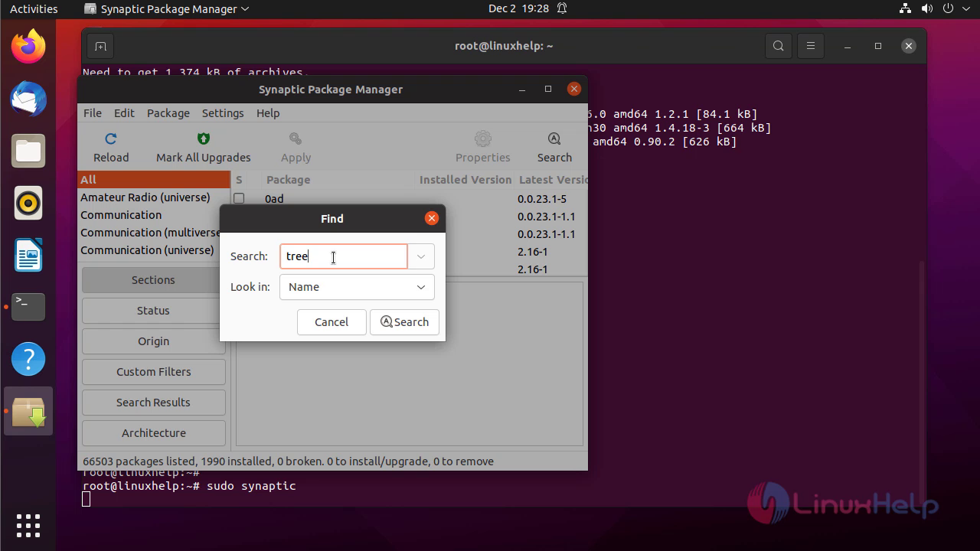Click the Cancel button in the Find dialog
This screenshot has width=980, height=551.
pos(332,322)
